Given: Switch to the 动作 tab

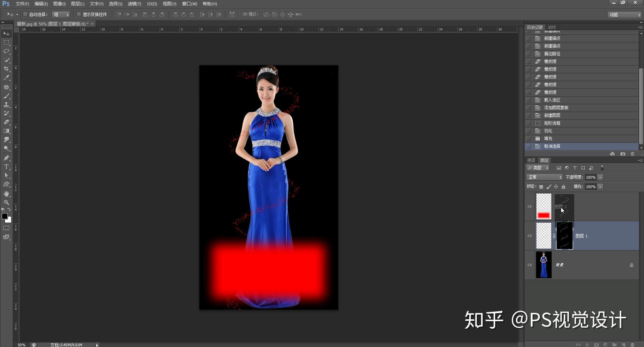Looking at the screenshot, I should 552,27.
